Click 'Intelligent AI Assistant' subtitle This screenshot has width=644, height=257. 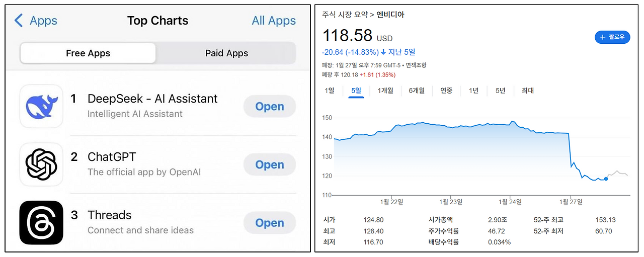pyautogui.click(x=135, y=114)
